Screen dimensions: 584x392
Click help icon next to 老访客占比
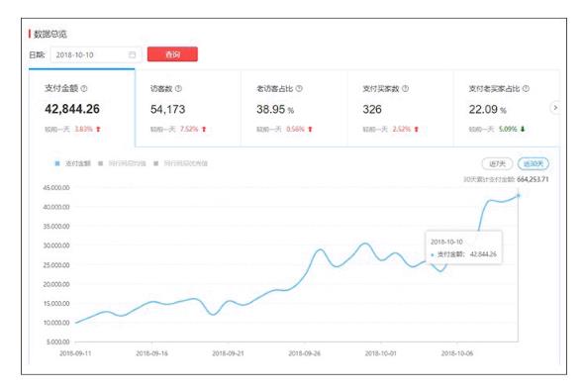299,89
